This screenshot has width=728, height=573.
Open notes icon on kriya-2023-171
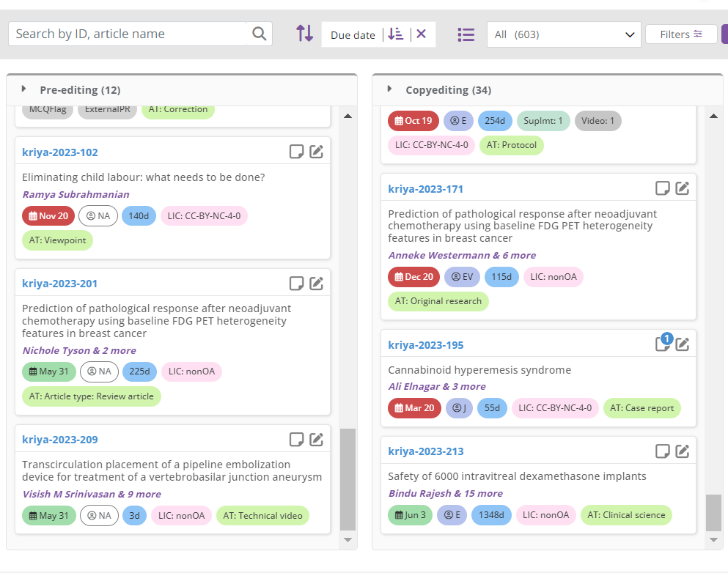click(662, 188)
